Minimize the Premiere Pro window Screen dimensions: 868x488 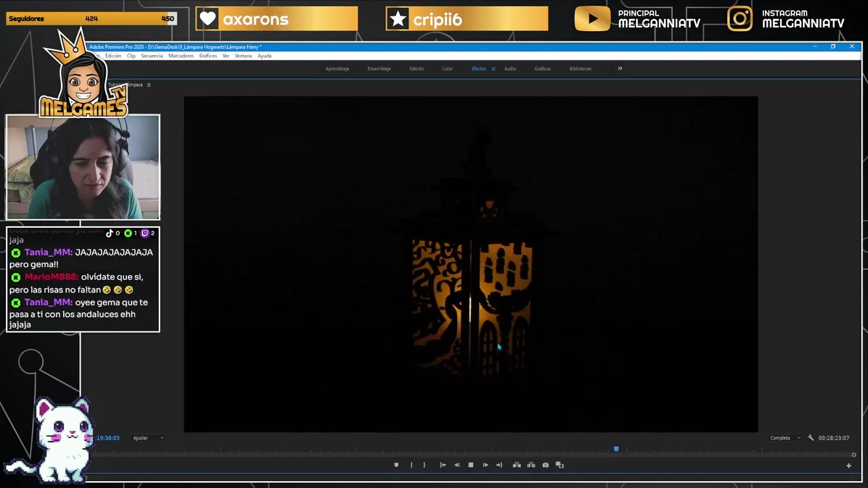click(814, 47)
